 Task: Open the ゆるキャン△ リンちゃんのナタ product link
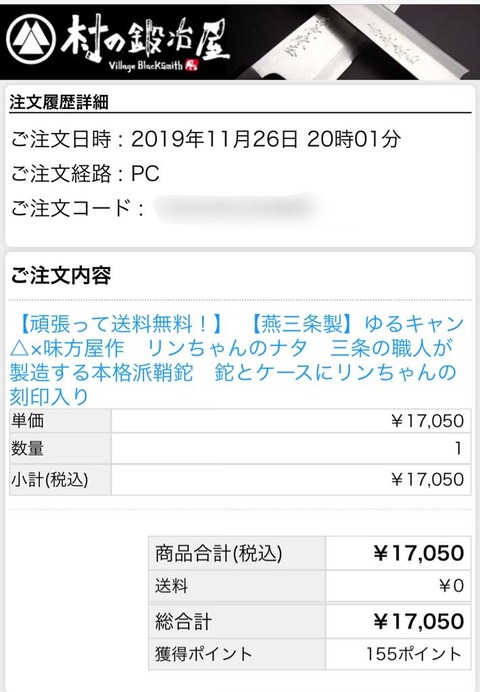point(237,359)
